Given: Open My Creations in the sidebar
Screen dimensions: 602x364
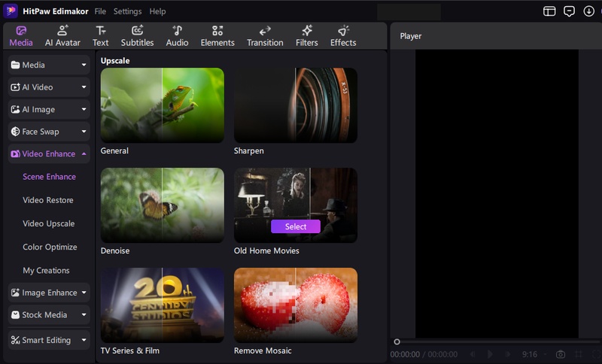Looking at the screenshot, I should [x=46, y=271].
